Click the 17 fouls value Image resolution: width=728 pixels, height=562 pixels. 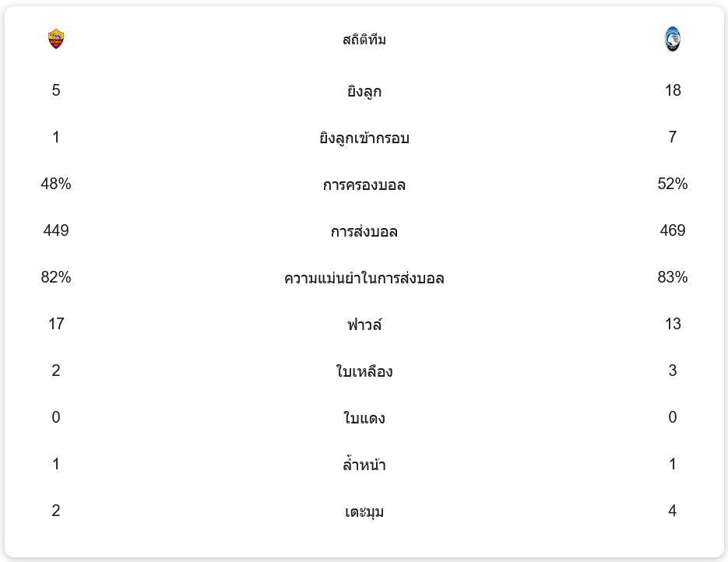pyautogui.click(x=56, y=324)
